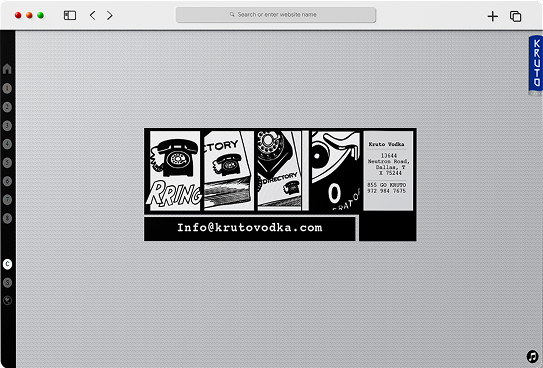The width and height of the screenshot is (543, 368).
Task: Click the Info@krutovodka.com email link
Action: click(250, 227)
